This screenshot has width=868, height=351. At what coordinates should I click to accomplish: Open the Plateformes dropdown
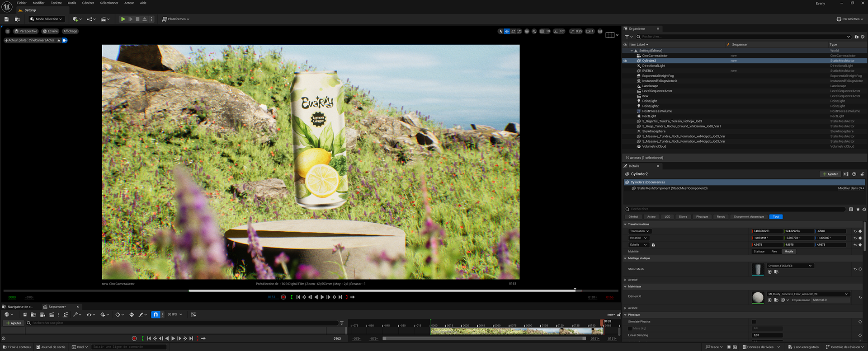coord(176,19)
